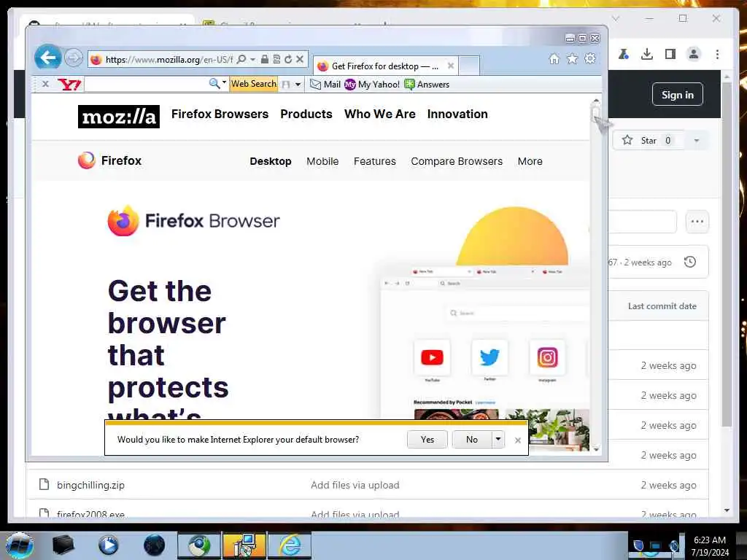Open the Innovation menu
Screen dimensions: 747x560
pyautogui.click(x=457, y=114)
